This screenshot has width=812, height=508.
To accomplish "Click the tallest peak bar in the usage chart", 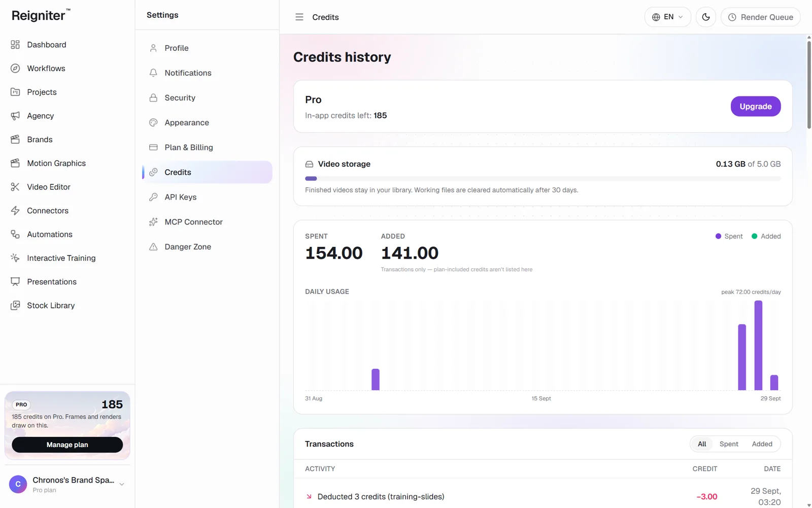I will pyautogui.click(x=758, y=345).
